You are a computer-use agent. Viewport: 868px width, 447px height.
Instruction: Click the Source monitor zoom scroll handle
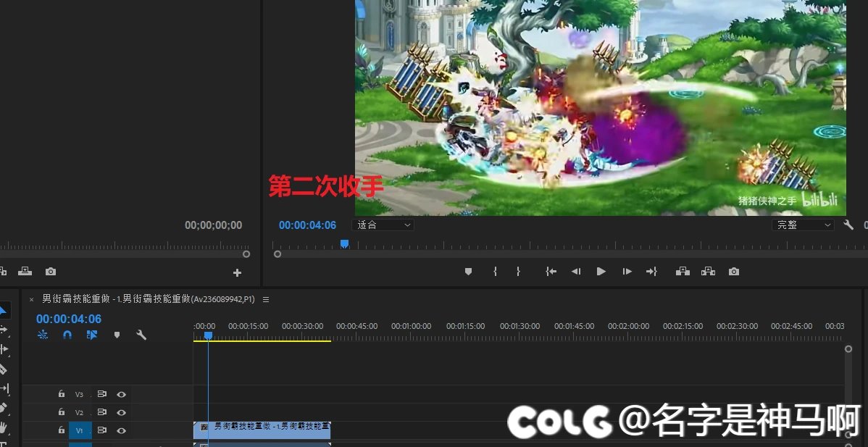[246, 254]
